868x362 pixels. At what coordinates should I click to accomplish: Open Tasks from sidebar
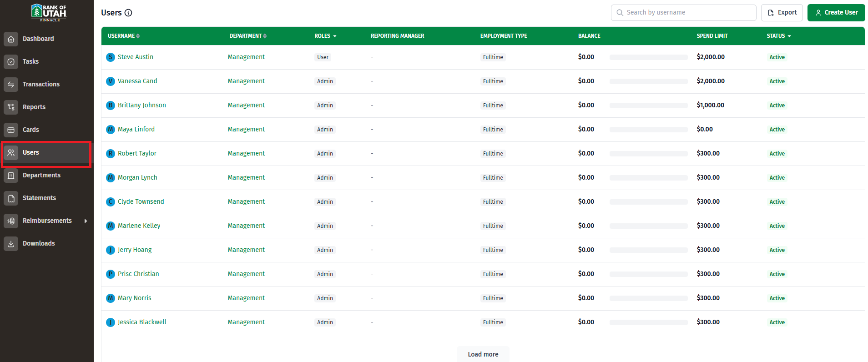pos(30,61)
